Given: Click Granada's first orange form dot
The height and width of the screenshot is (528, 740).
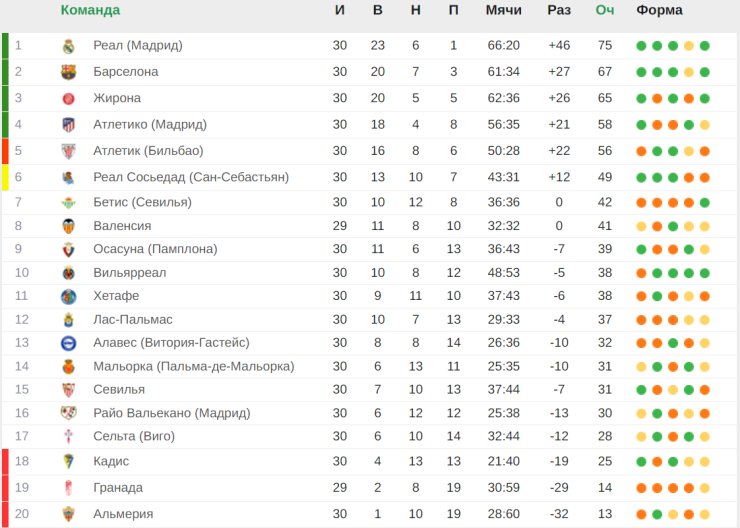Looking at the screenshot, I should coord(641,488).
